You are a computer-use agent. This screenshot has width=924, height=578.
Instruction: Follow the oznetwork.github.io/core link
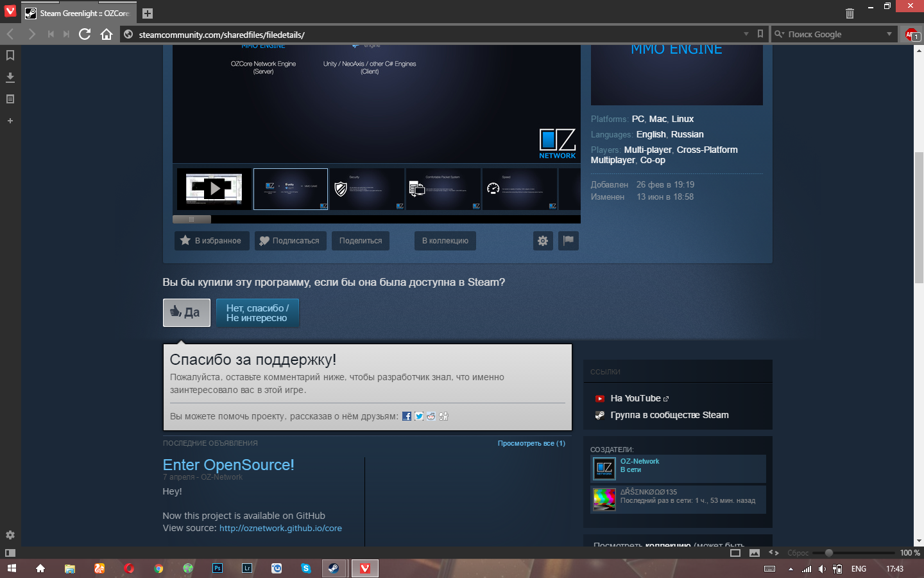point(280,528)
